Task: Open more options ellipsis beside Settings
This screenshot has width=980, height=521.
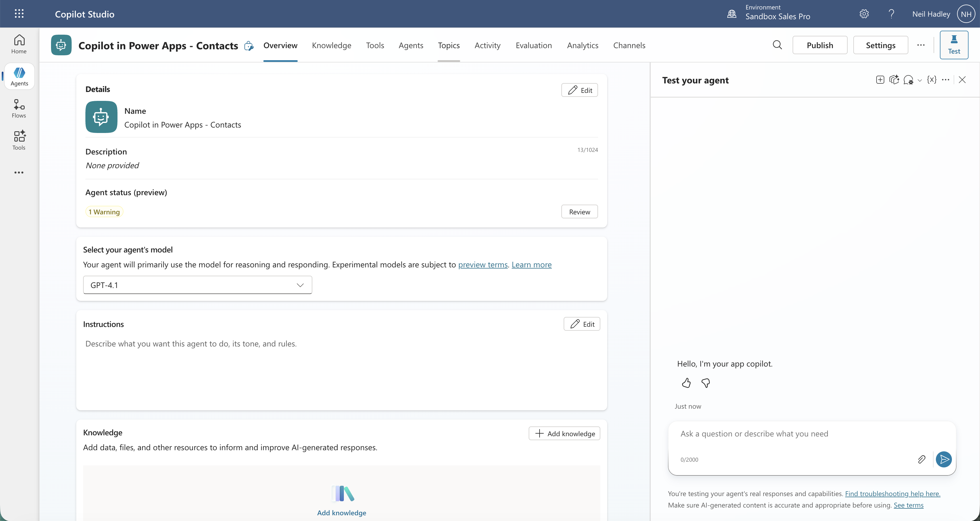Action: click(x=921, y=45)
